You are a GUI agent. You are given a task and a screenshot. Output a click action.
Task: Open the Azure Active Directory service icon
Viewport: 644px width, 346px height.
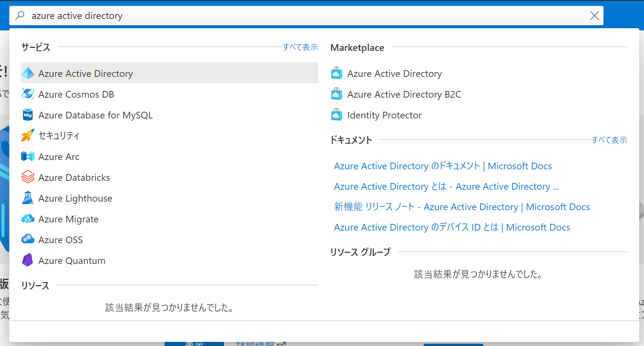pos(28,73)
